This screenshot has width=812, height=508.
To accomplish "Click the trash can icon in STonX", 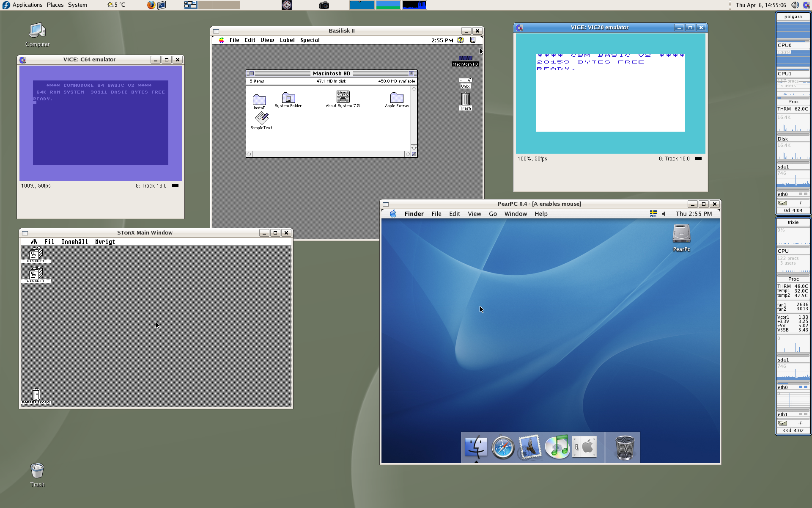I will (36, 395).
